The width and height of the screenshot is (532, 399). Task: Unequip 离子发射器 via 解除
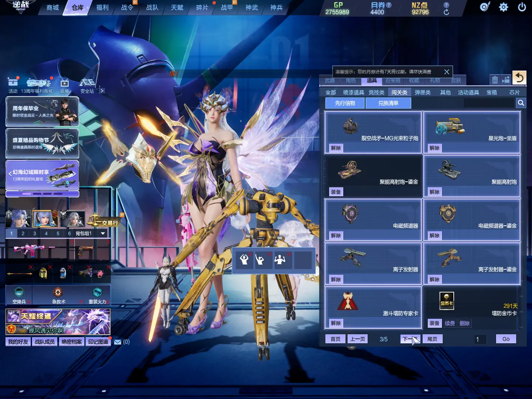click(x=336, y=279)
